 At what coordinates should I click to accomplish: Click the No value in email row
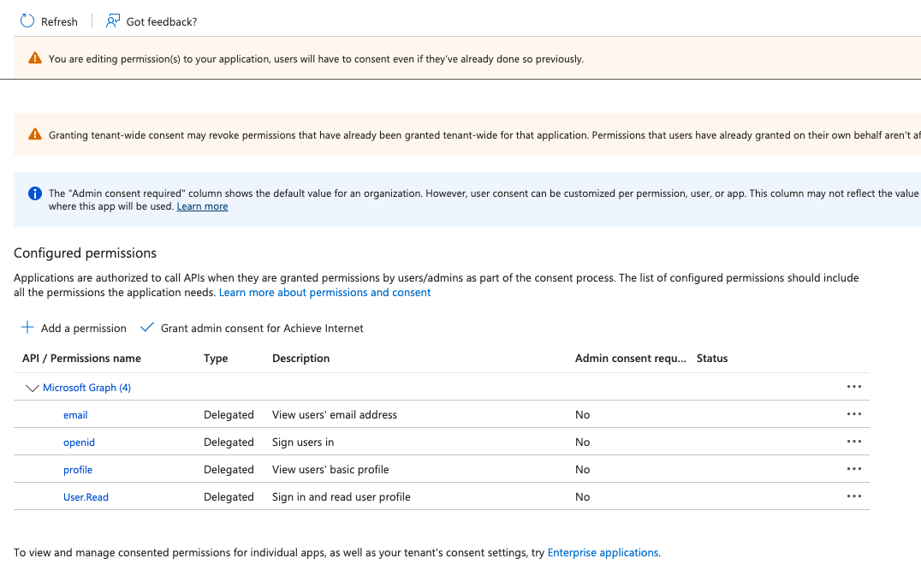pyautogui.click(x=582, y=415)
